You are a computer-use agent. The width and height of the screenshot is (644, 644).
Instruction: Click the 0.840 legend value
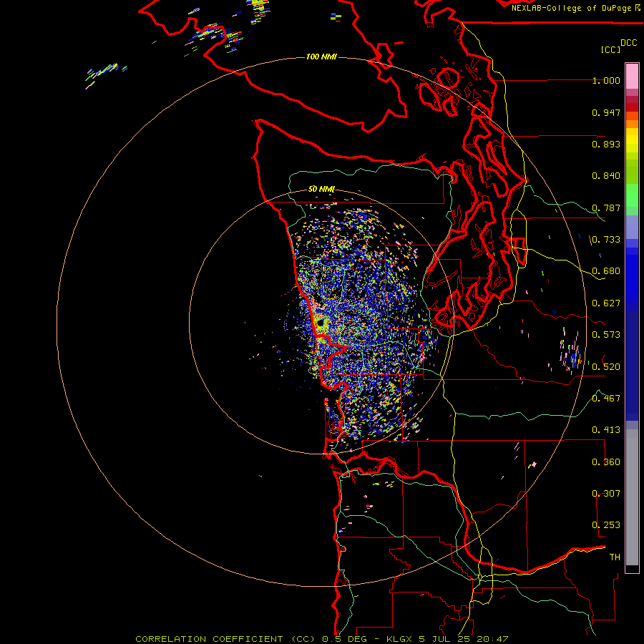(606, 176)
